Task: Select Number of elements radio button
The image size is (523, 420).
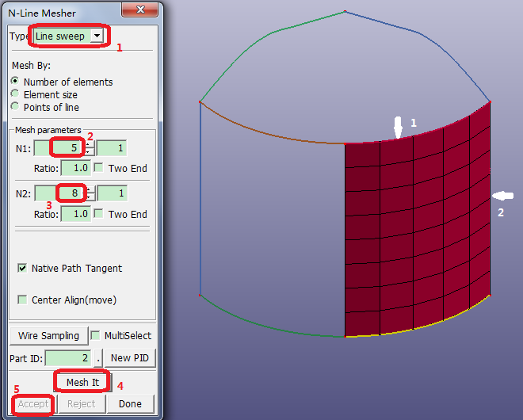Action: pos(15,82)
